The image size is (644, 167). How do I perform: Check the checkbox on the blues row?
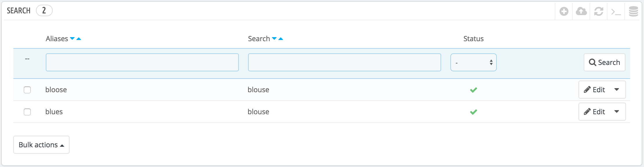pyautogui.click(x=28, y=112)
